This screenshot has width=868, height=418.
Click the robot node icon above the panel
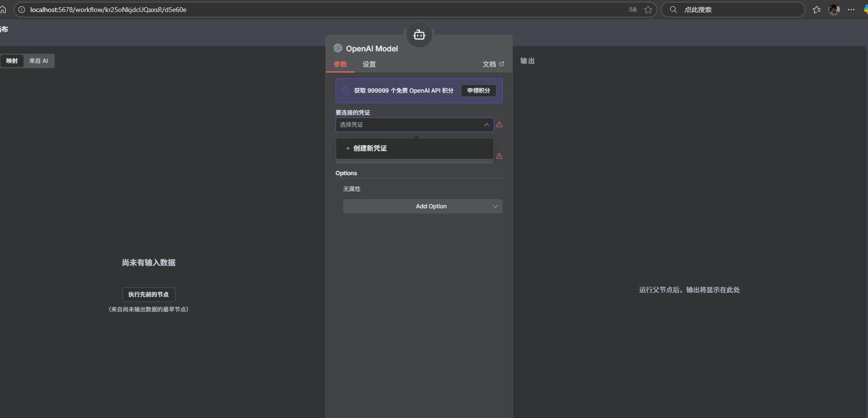click(419, 35)
